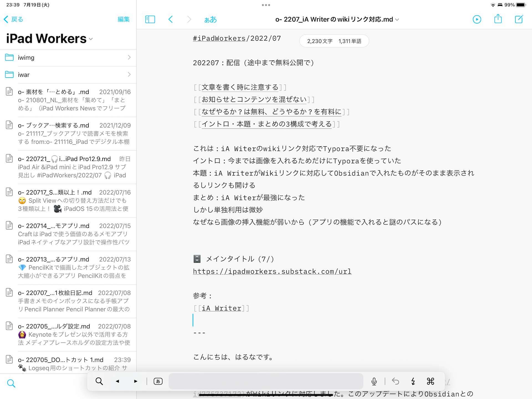532x399 pixels.
Task: Open file o- 220713_...るアプリ.md
Action: point(68,268)
